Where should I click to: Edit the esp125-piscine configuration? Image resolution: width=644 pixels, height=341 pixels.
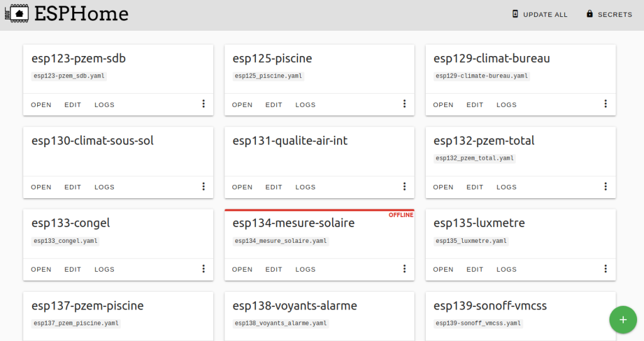coord(274,105)
